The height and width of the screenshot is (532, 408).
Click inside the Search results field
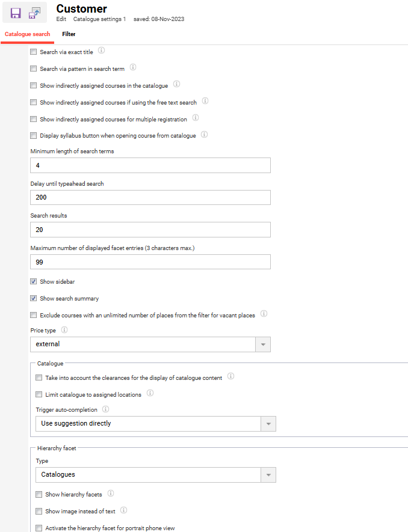coord(150,230)
